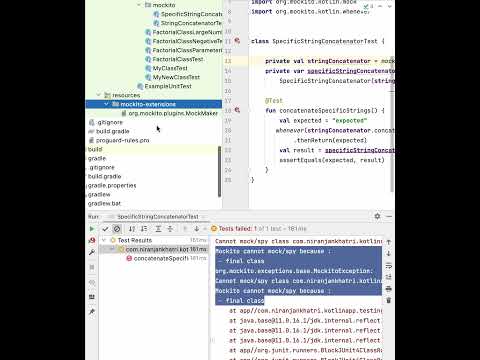Screen dimensions: 480x360
Task: Toggle scroll to end of console
Action: click(389, 277)
